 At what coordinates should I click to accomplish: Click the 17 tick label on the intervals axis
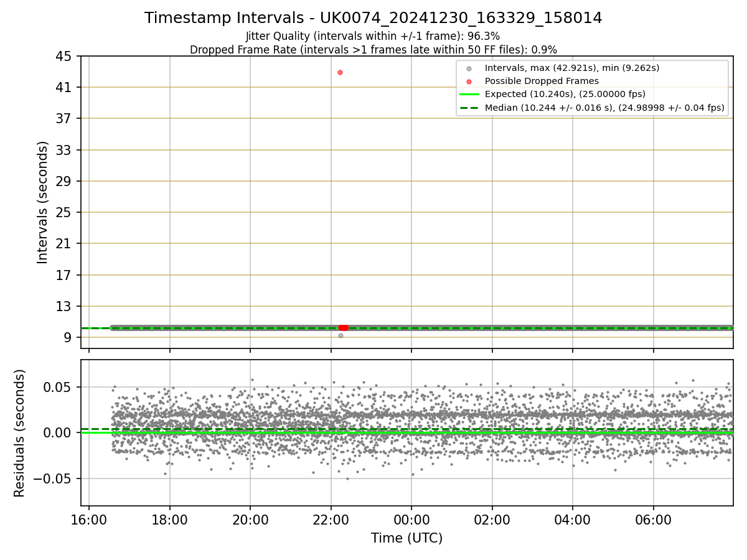coord(65,275)
